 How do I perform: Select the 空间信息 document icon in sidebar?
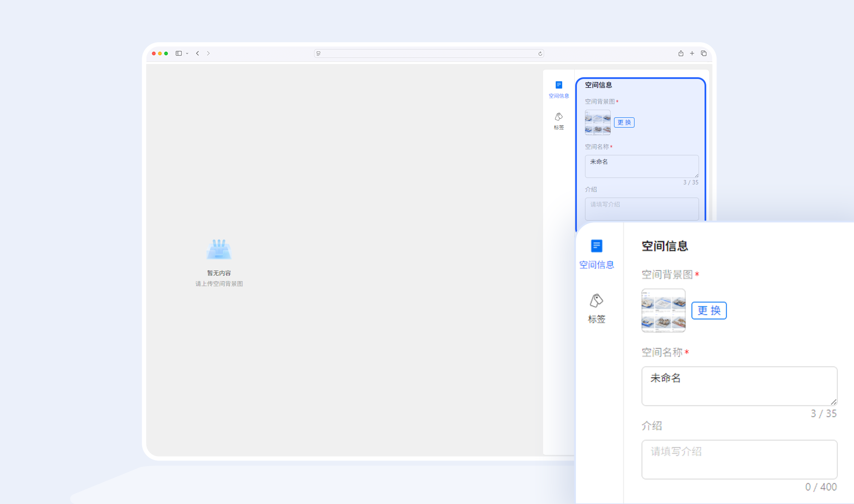pyautogui.click(x=559, y=84)
